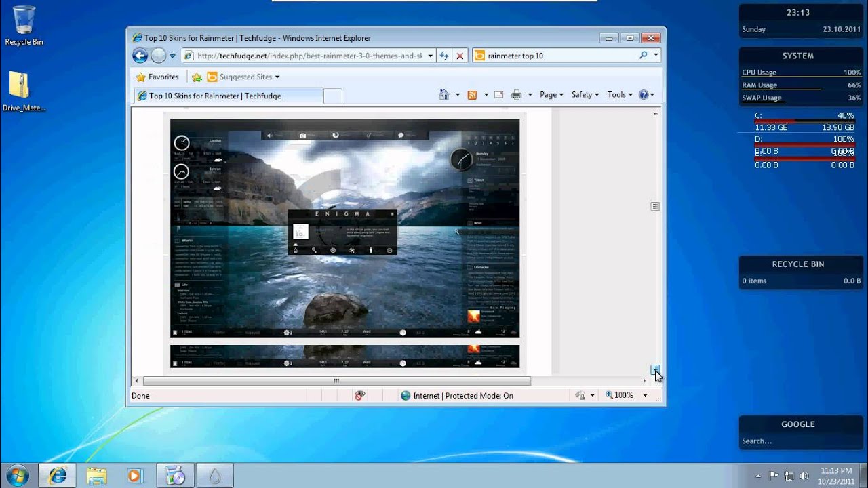Open the feeds dropdown arrow
This screenshot has width=868, height=488.
(486, 95)
